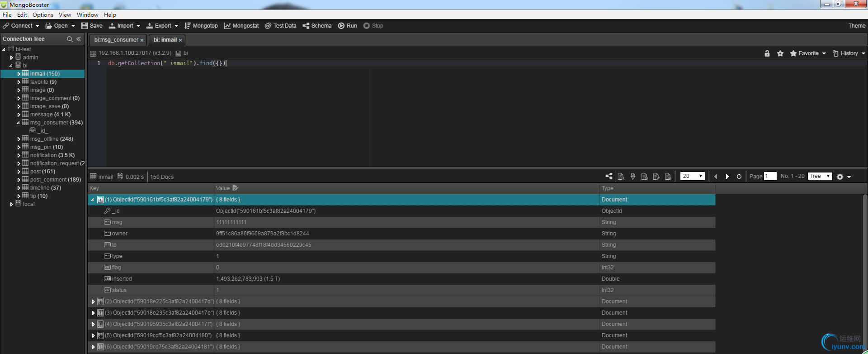Click the view document icon in results toolbar
Viewport: 868px width, 354px height.
point(621,177)
